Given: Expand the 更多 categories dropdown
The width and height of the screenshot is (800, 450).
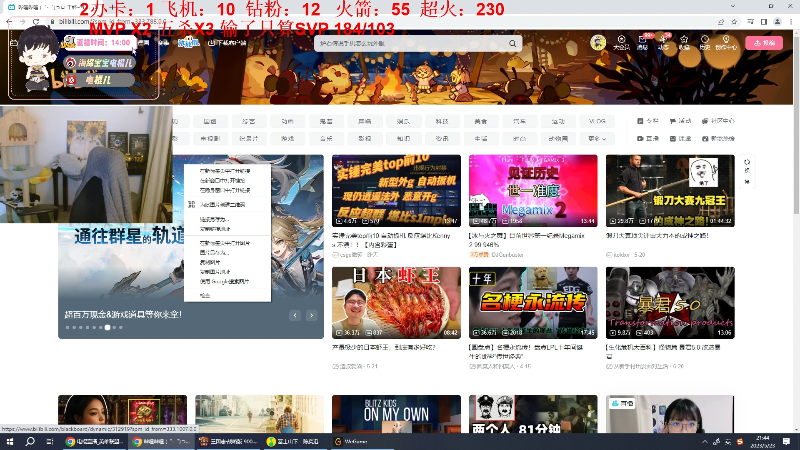Looking at the screenshot, I should (597, 138).
